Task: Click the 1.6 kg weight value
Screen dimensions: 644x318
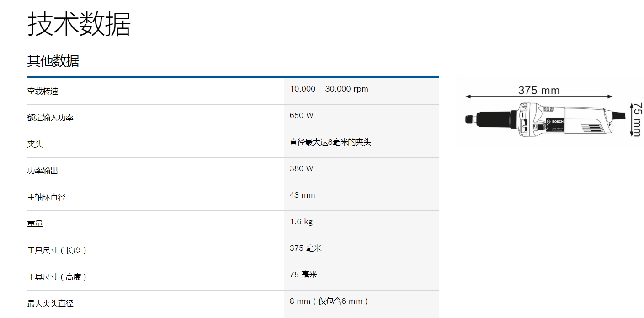Action: 301,221
